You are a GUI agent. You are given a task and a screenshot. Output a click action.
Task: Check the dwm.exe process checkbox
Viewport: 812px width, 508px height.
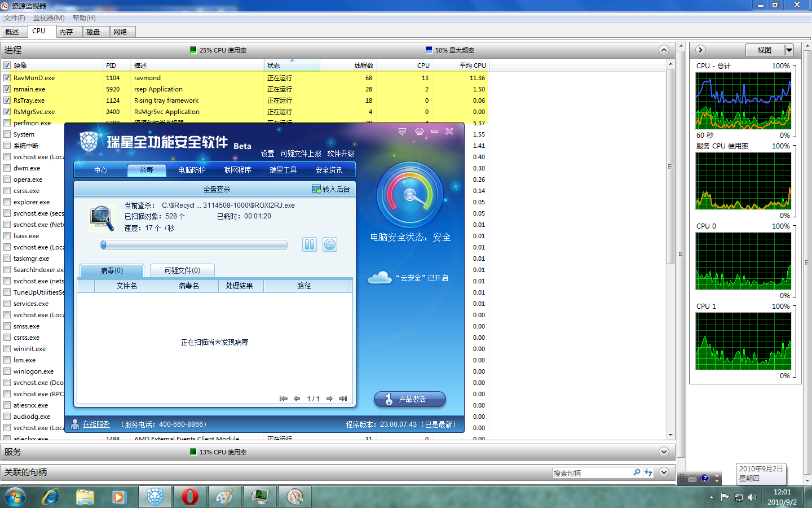[7, 168]
